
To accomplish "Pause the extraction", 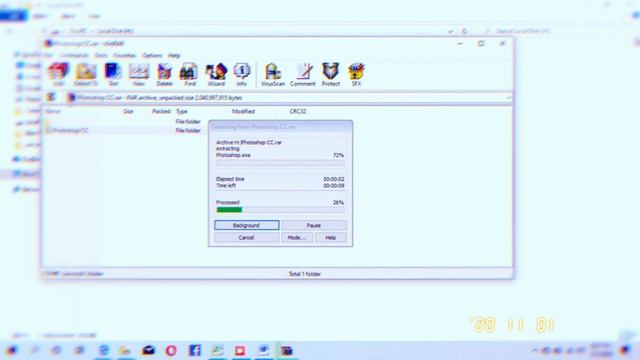I will point(313,225).
